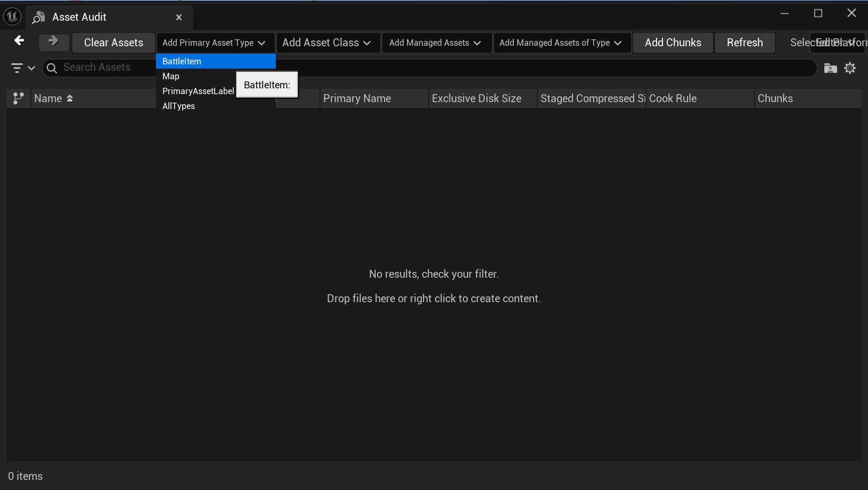This screenshot has width=868, height=490.
Task: Close the Asset Audit tab
Action: [x=179, y=18]
